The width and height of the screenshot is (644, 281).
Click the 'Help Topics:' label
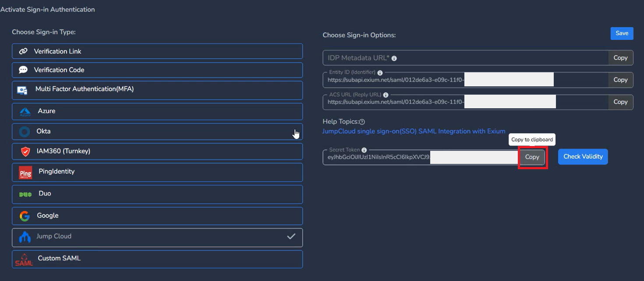[340, 122]
